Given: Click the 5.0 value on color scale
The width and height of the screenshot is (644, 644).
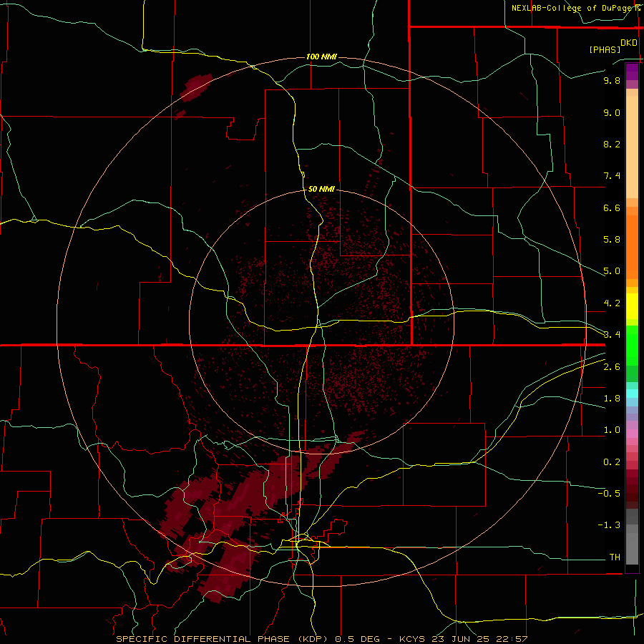Looking at the screenshot, I should click(612, 271).
